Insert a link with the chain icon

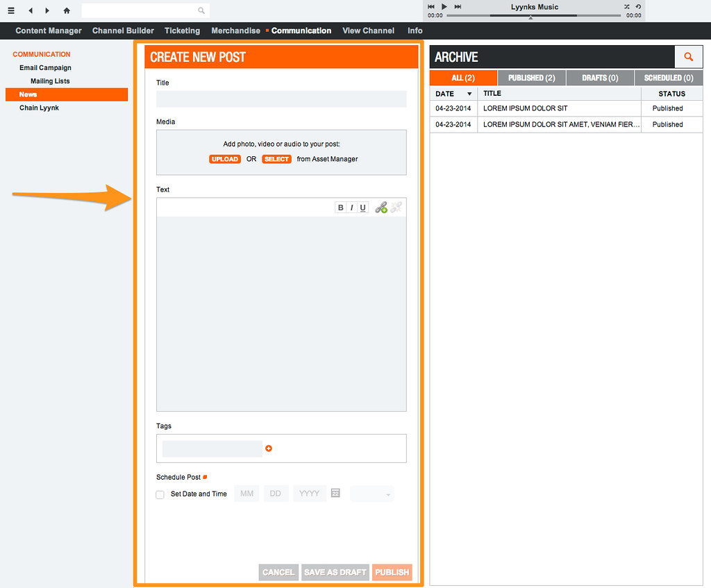381,207
